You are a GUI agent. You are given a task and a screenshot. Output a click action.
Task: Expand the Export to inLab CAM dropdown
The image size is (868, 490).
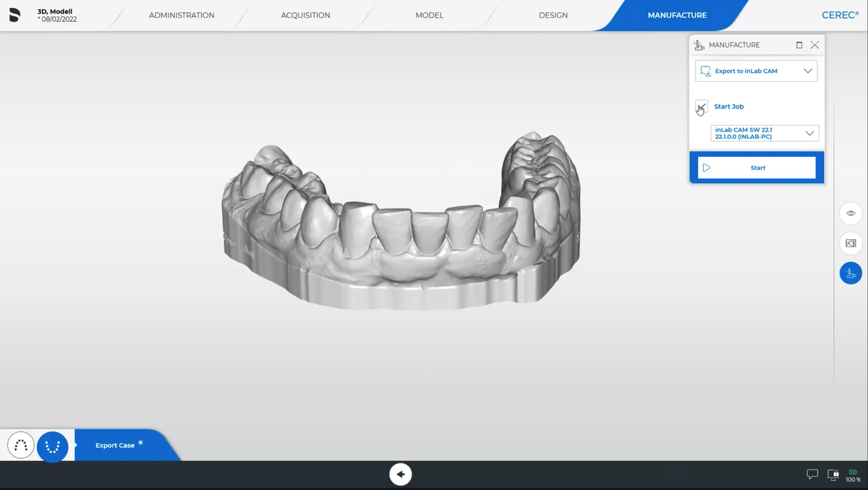coord(756,71)
